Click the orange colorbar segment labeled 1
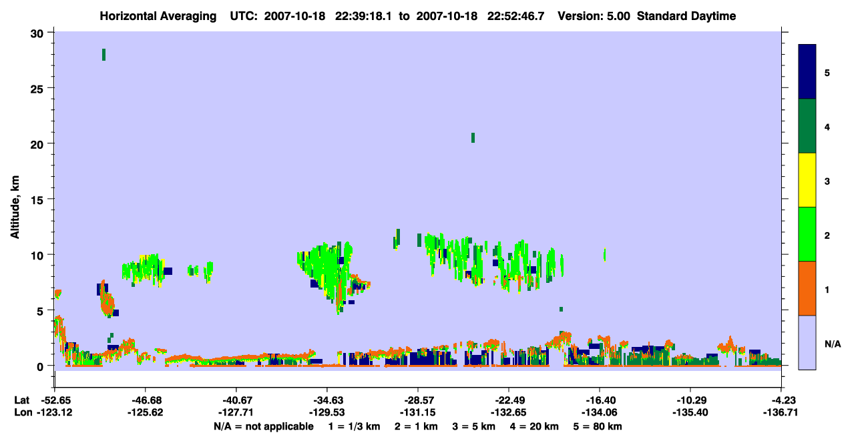868x445 pixels. [807, 288]
